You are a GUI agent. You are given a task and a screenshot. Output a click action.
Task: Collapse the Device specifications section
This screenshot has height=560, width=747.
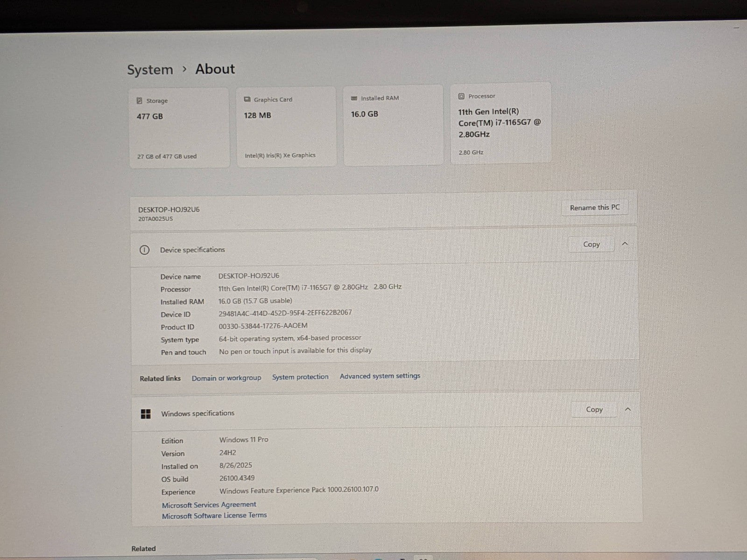(625, 244)
